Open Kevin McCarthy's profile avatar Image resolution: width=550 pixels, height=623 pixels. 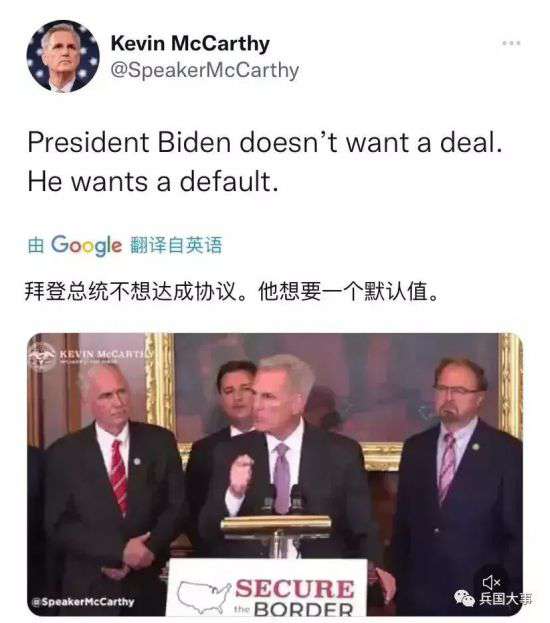(x=63, y=56)
